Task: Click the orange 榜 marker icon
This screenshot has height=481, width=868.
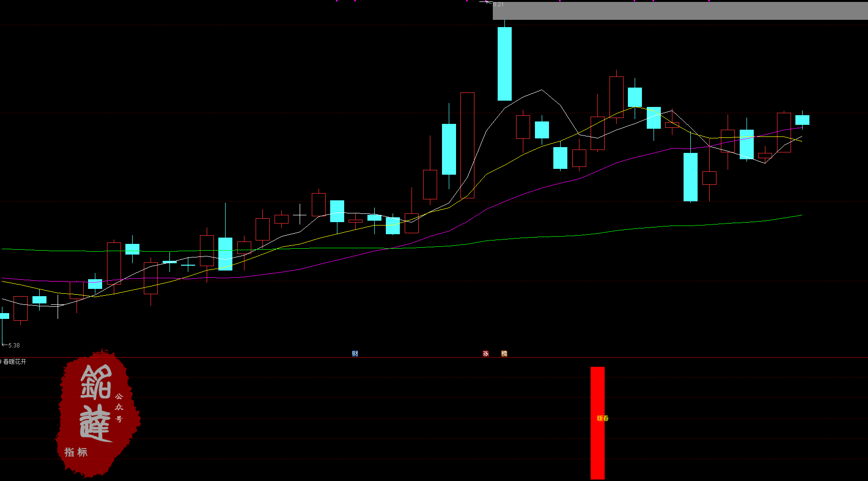Action: click(504, 354)
